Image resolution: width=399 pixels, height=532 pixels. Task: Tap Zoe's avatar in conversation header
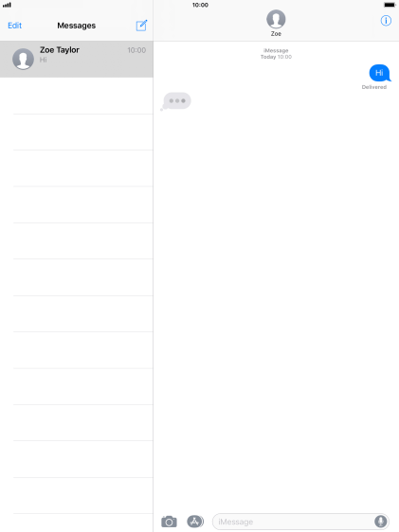point(276,19)
